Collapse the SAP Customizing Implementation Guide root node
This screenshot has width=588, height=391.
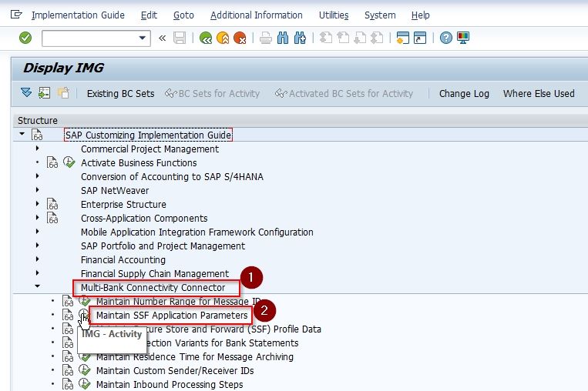point(22,134)
